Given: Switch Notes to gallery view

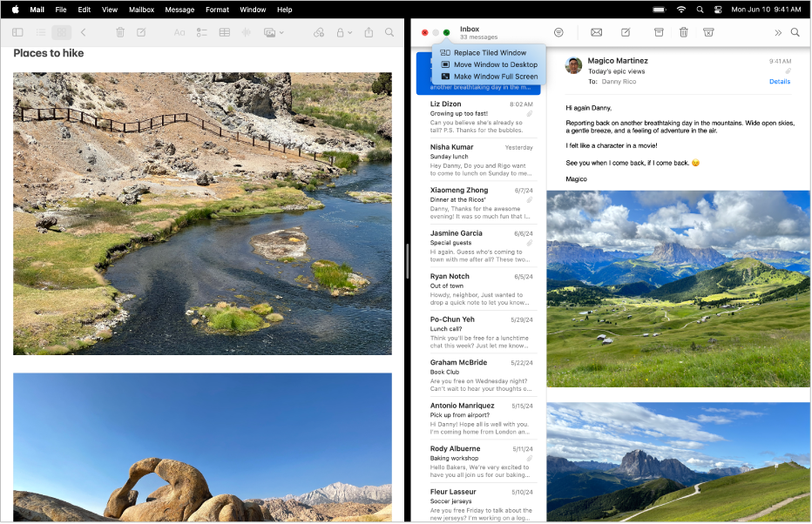Looking at the screenshot, I should (61, 32).
